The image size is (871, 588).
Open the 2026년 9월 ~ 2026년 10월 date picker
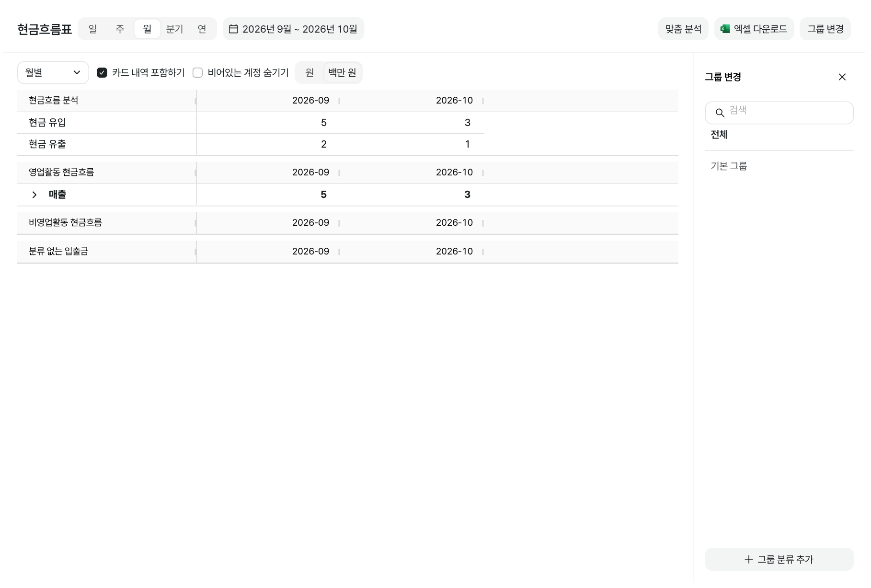[293, 29]
